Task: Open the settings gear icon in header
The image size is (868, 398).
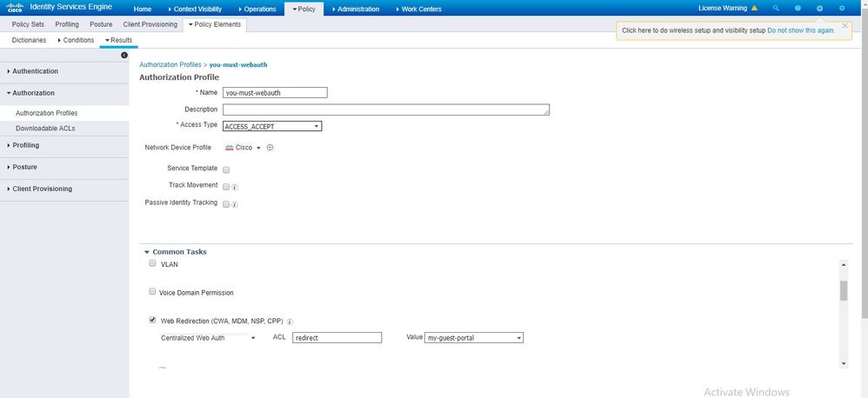Action: (x=842, y=9)
